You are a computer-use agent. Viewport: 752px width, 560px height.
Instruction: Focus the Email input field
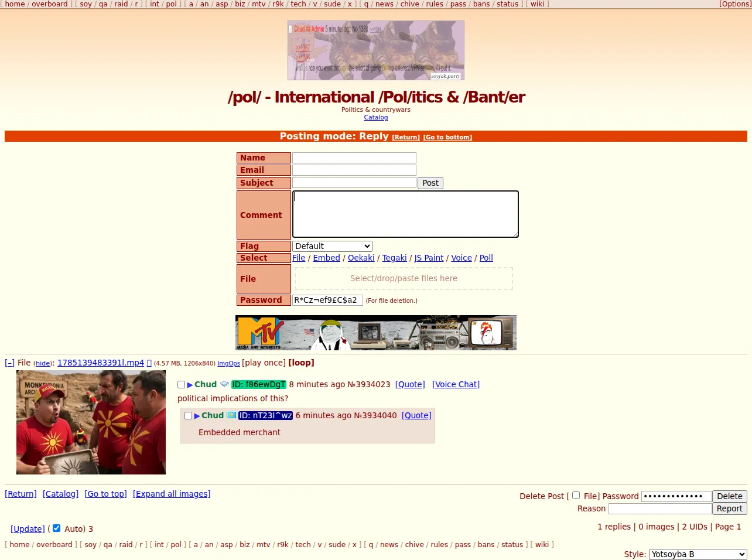354,170
